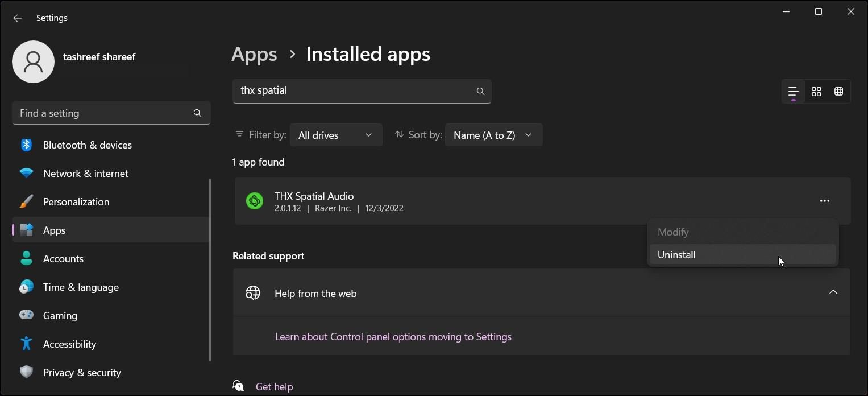Open the Name (A to Z) sort dropdown
Screen dimensions: 868x396
(493, 135)
